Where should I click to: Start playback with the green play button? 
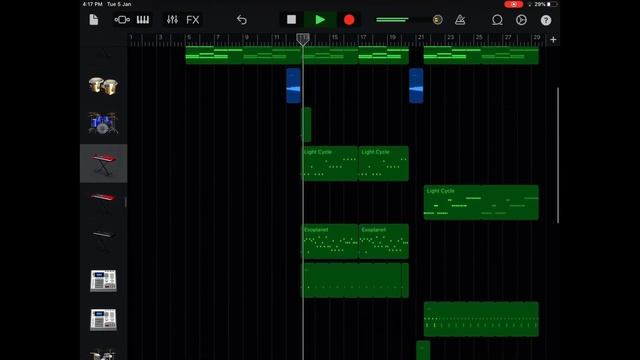point(320,20)
